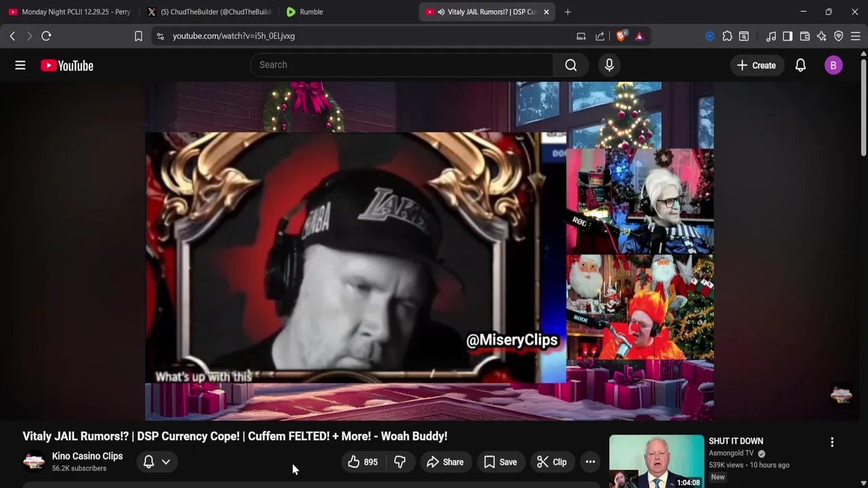This screenshot has height=488, width=868.
Task: Open the media control music note icon
Action: pos(771,36)
